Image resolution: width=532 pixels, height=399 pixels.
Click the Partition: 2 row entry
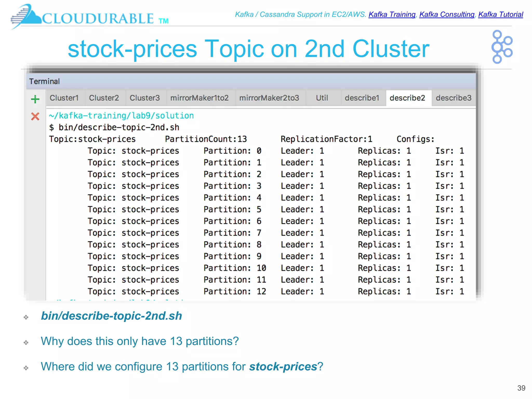(x=232, y=174)
